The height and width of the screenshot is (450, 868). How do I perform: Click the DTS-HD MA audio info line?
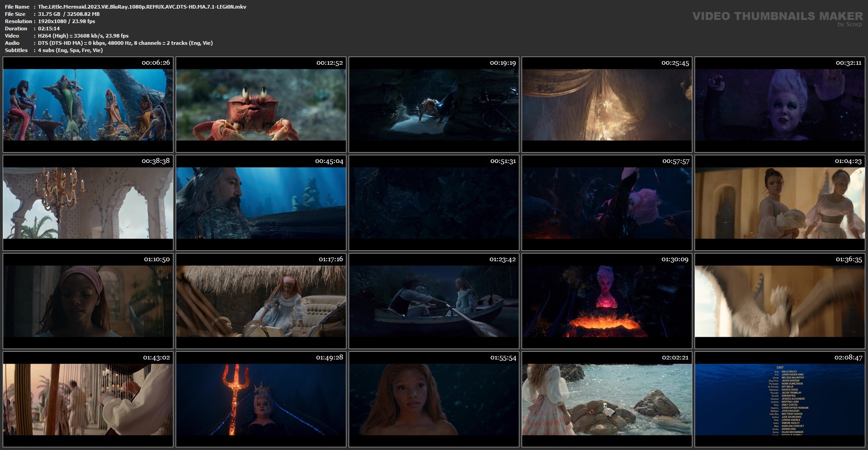click(125, 43)
